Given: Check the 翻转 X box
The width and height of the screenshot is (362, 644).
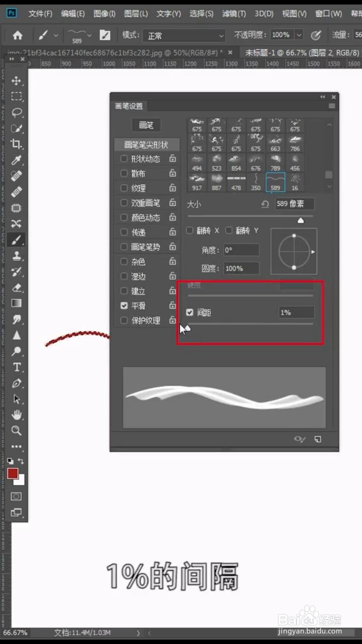Looking at the screenshot, I should click(190, 230).
